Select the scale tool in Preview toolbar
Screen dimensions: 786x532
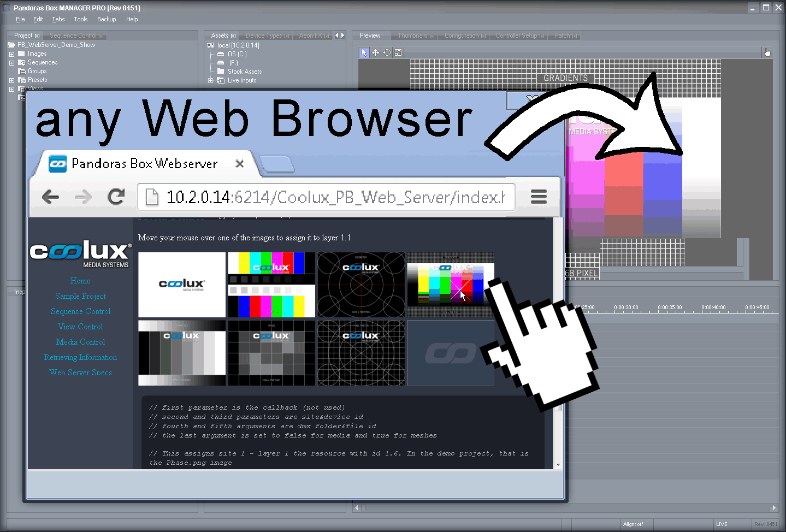398,52
